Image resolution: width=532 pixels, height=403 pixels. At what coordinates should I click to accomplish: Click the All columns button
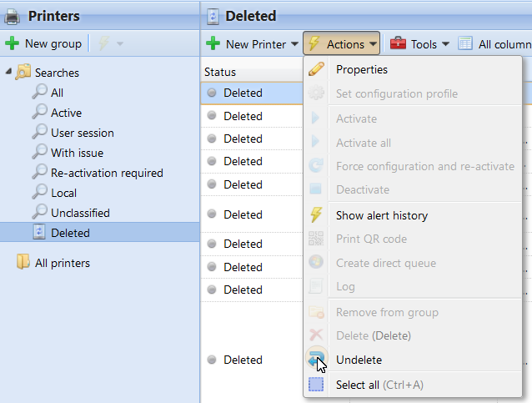[x=496, y=43]
